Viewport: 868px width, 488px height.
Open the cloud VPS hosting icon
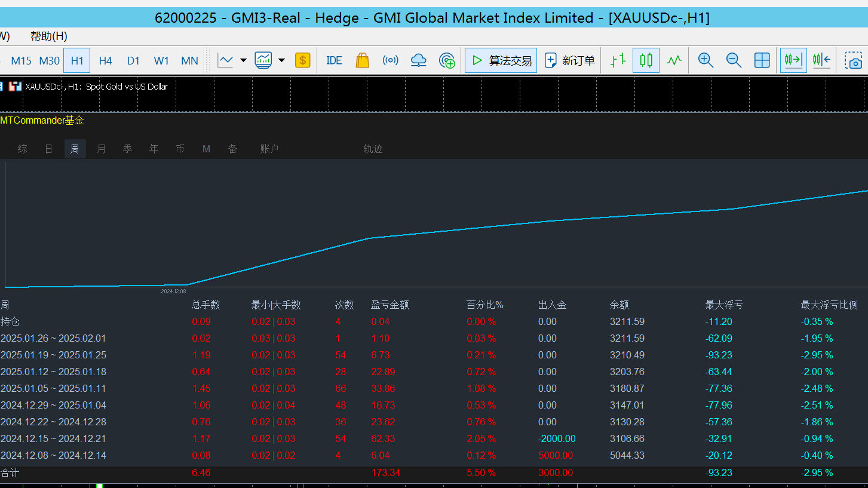coord(419,60)
